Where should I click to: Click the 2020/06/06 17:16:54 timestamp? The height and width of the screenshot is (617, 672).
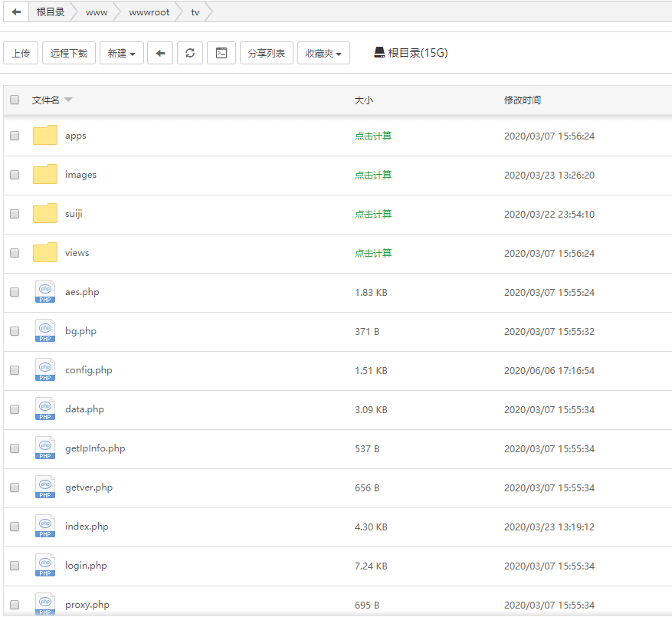[x=549, y=370]
